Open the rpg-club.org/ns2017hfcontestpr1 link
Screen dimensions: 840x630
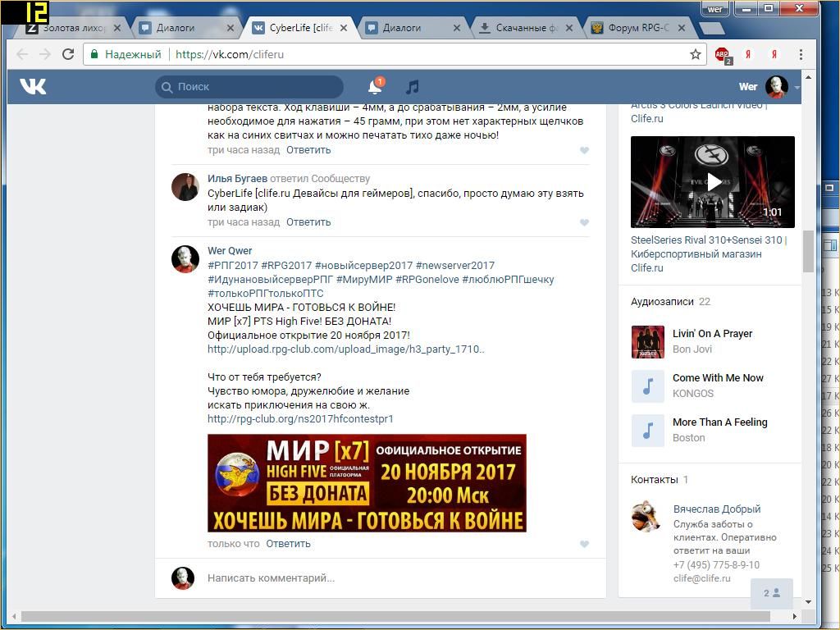300,418
